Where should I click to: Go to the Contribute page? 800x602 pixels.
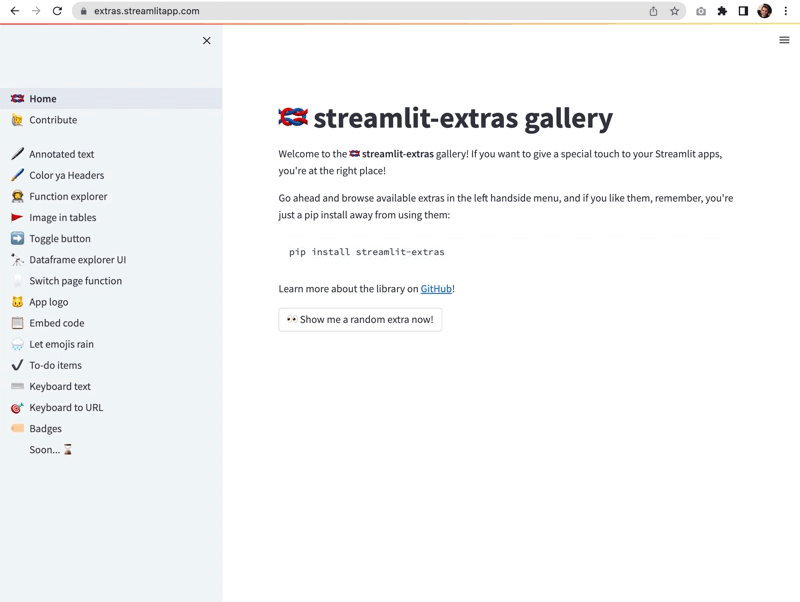pos(53,120)
